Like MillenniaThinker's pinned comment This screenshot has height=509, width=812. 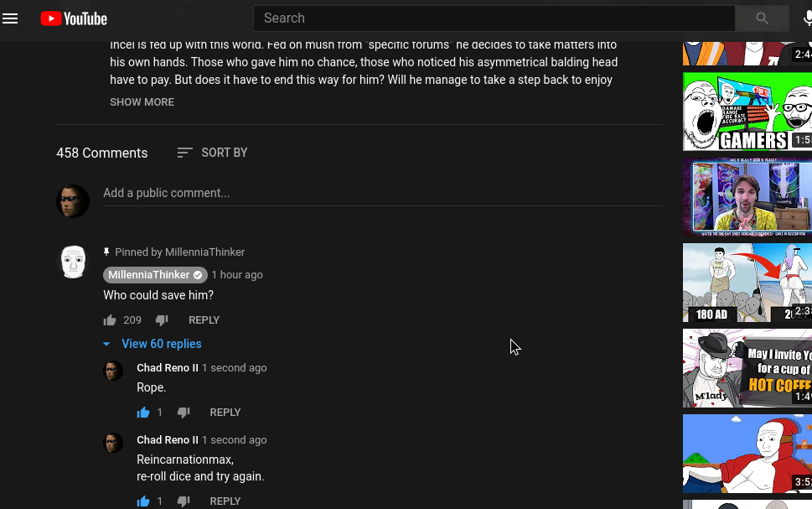(110, 319)
